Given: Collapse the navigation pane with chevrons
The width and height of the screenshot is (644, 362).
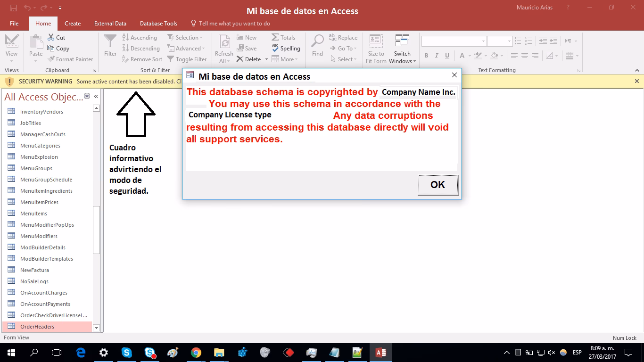Looking at the screenshot, I should [x=96, y=96].
